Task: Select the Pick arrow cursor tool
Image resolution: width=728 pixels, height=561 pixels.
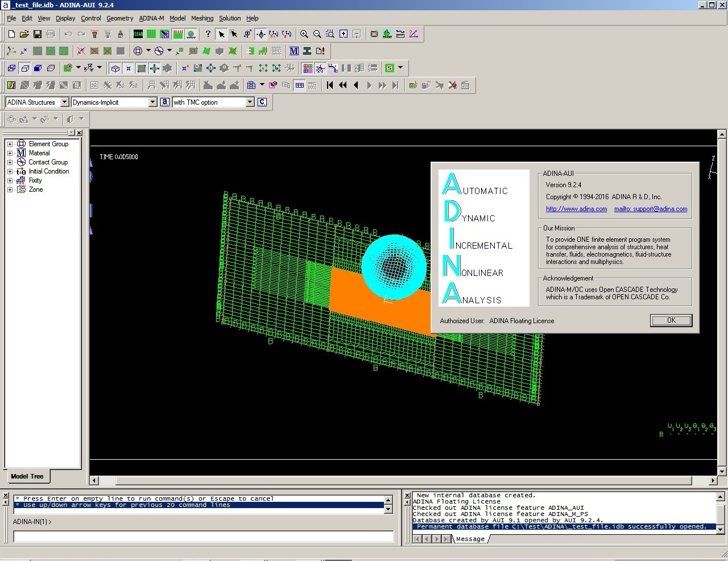Action: click(x=221, y=34)
